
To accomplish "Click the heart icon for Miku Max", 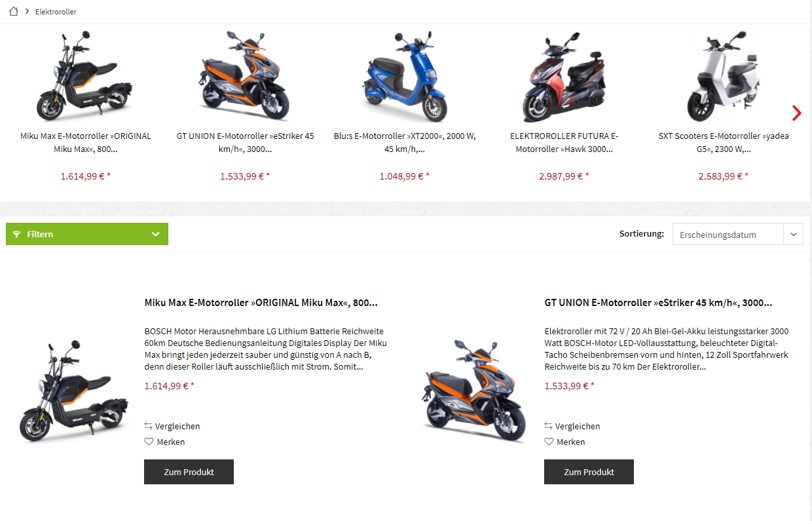I will click(149, 442).
